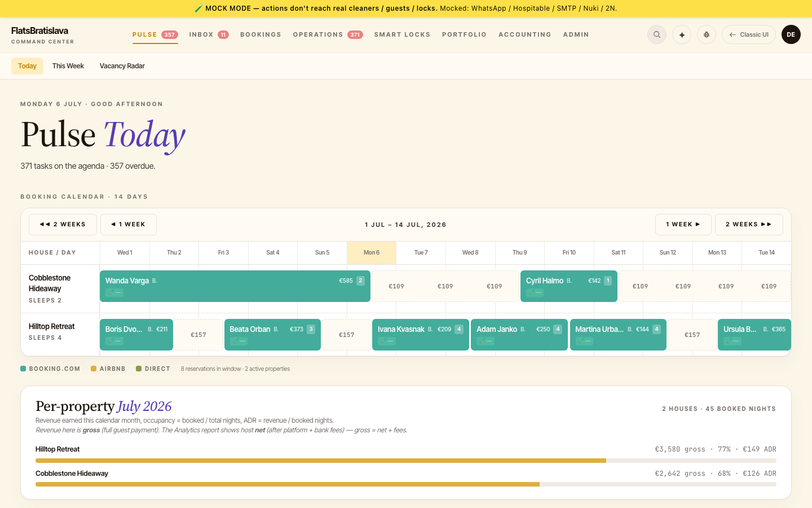Screen dimensions: 812x508
Task: Select the Mon 6 day header
Action: click(x=372, y=252)
